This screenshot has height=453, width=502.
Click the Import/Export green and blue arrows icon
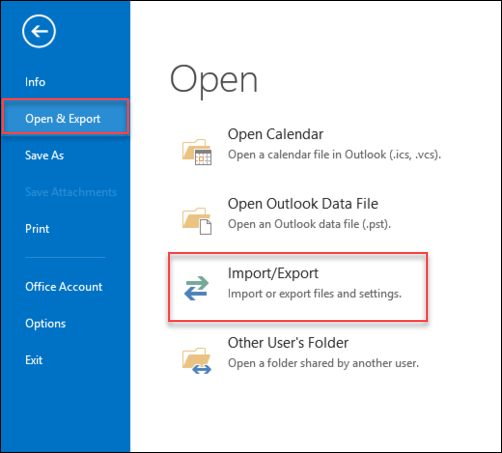[196, 288]
